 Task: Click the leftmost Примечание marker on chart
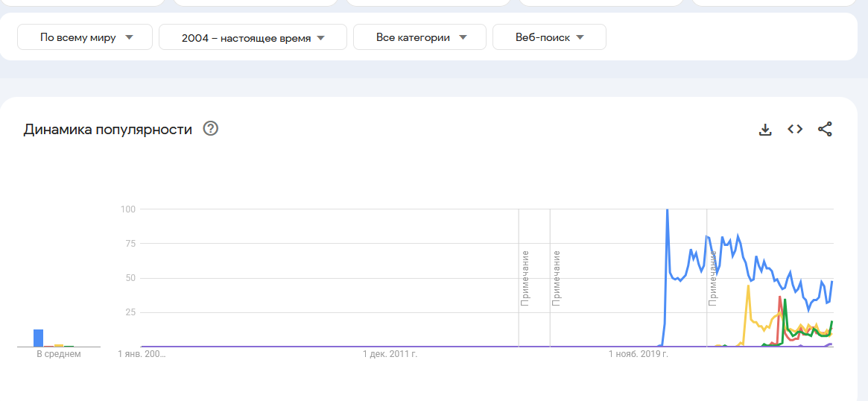click(525, 278)
